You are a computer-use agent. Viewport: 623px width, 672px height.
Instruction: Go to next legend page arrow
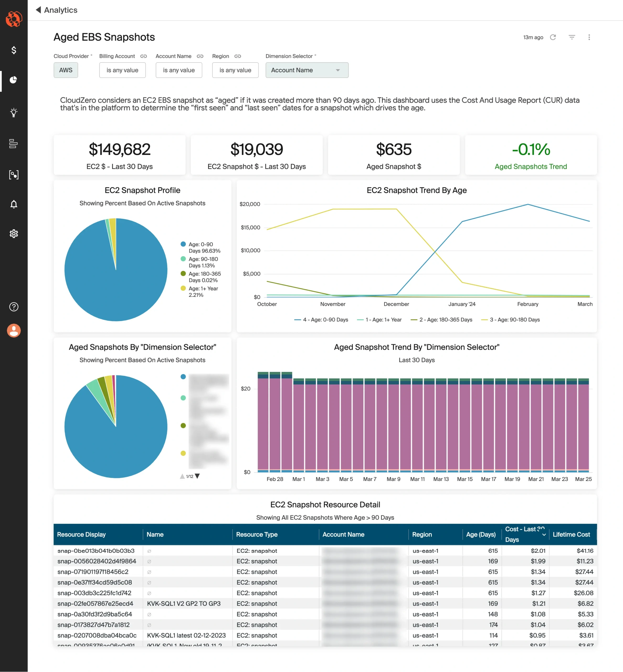pos(198,476)
